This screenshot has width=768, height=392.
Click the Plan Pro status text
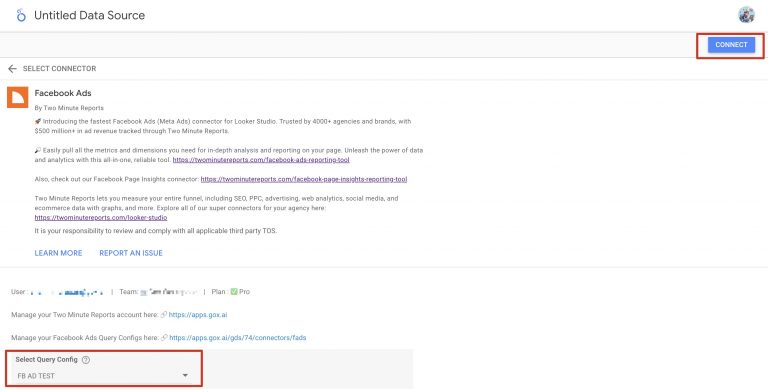pos(231,292)
